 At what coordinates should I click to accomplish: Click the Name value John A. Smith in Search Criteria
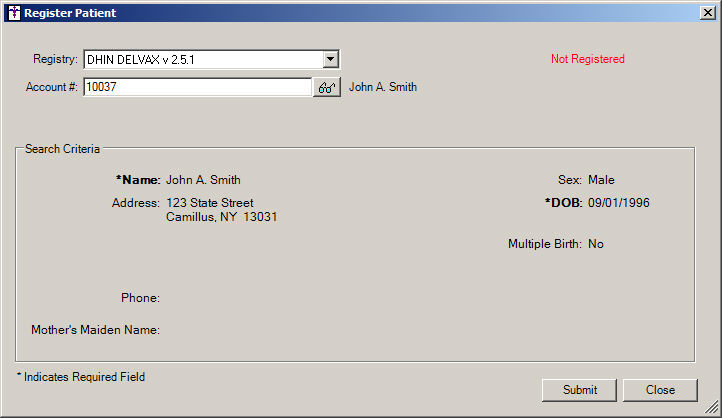203,180
